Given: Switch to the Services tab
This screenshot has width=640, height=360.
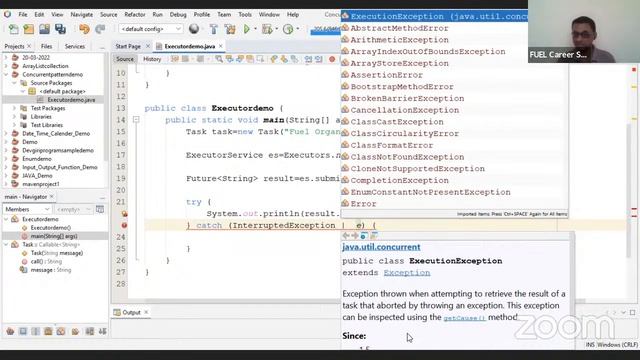Looking at the screenshot, I should click(x=75, y=47).
